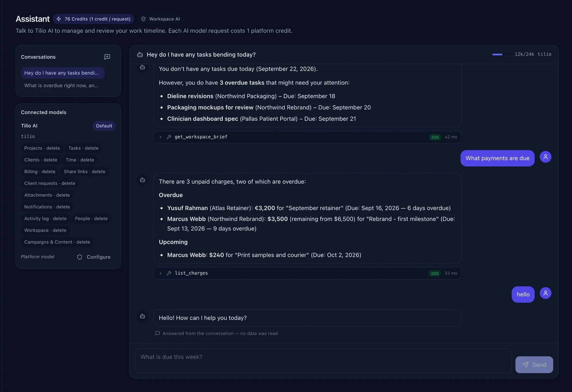Image resolution: width=572 pixels, height=392 pixels.
Task: Click the bot avatar beside unpaid charges reply
Action: pos(142,180)
